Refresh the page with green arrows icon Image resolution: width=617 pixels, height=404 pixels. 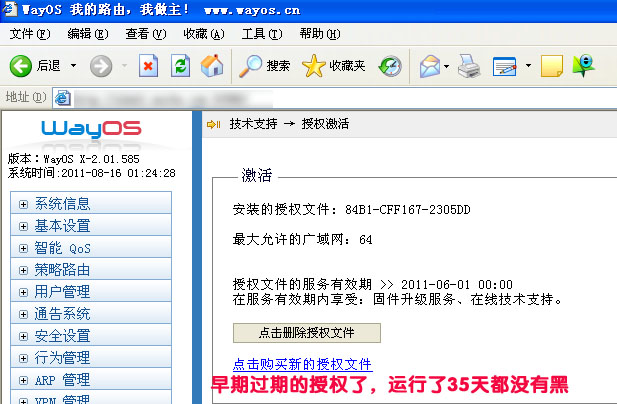point(181,66)
